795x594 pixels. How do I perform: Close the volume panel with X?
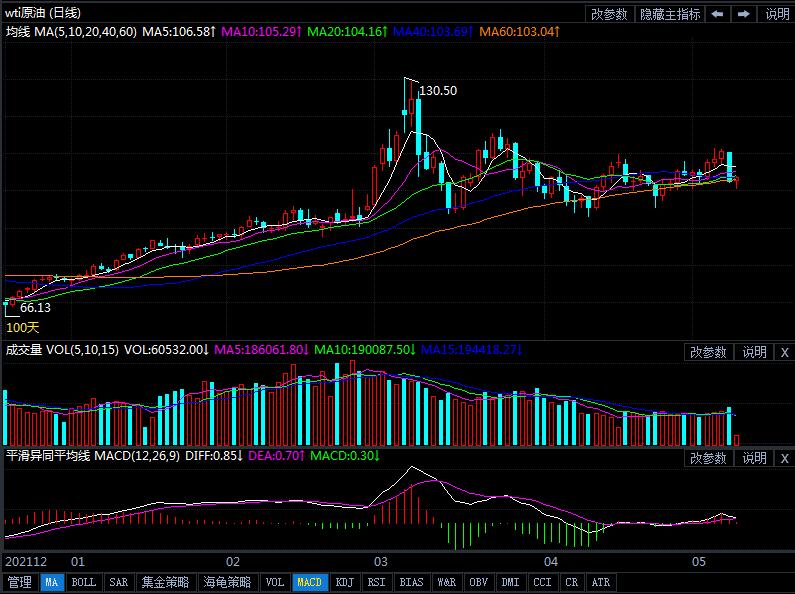(x=784, y=352)
